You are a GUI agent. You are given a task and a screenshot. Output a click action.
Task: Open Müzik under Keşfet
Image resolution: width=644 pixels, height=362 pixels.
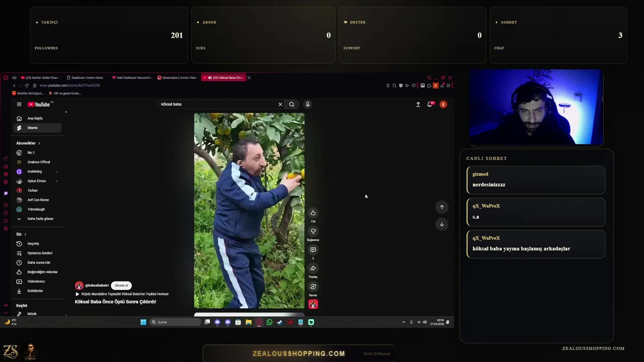click(38, 314)
